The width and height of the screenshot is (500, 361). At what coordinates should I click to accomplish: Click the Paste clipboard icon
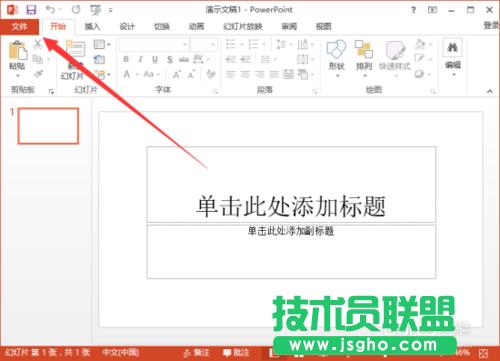tap(17, 51)
